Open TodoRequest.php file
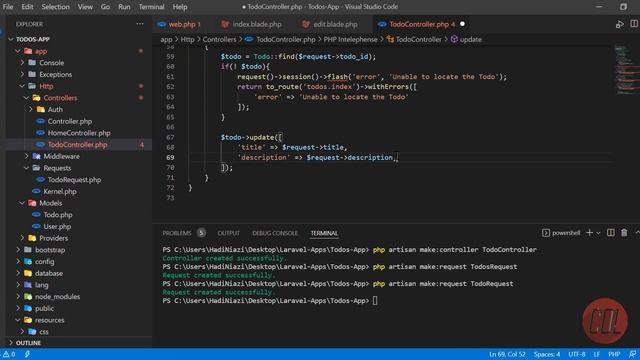 point(74,180)
